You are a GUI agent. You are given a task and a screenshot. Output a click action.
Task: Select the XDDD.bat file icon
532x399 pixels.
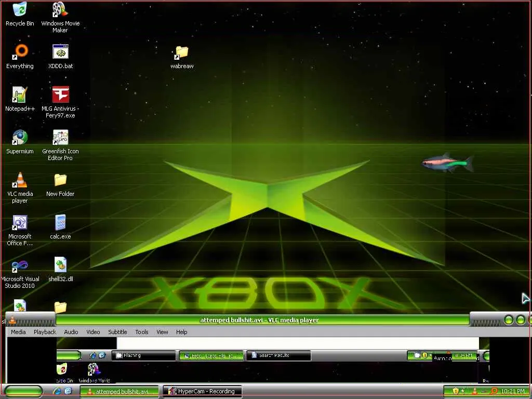[60, 56]
